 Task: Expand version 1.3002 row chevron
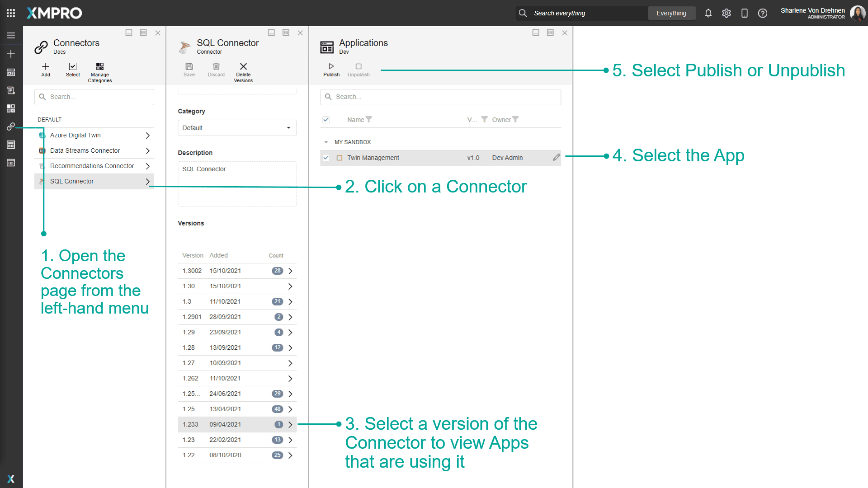[290, 271]
